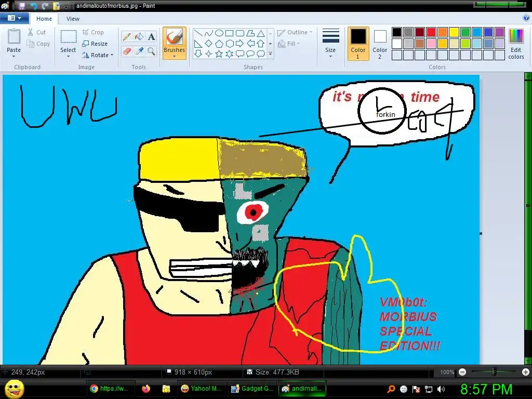
Task: Select the Pencil tool
Action: pos(127,37)
